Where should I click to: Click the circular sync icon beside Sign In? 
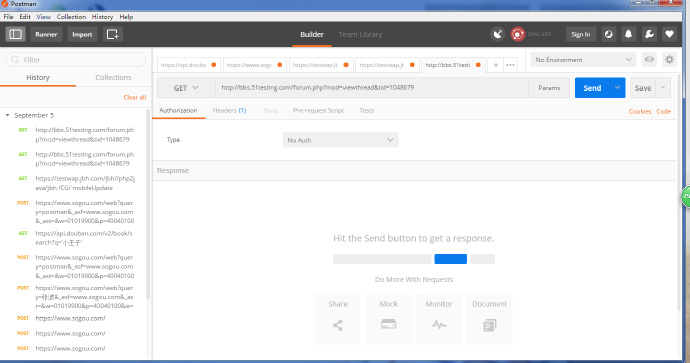609,34
